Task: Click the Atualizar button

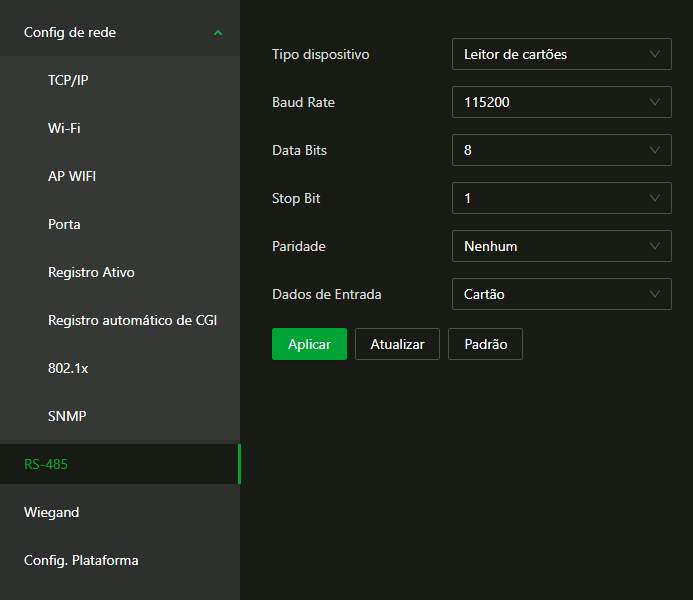Action: [397, 344]
